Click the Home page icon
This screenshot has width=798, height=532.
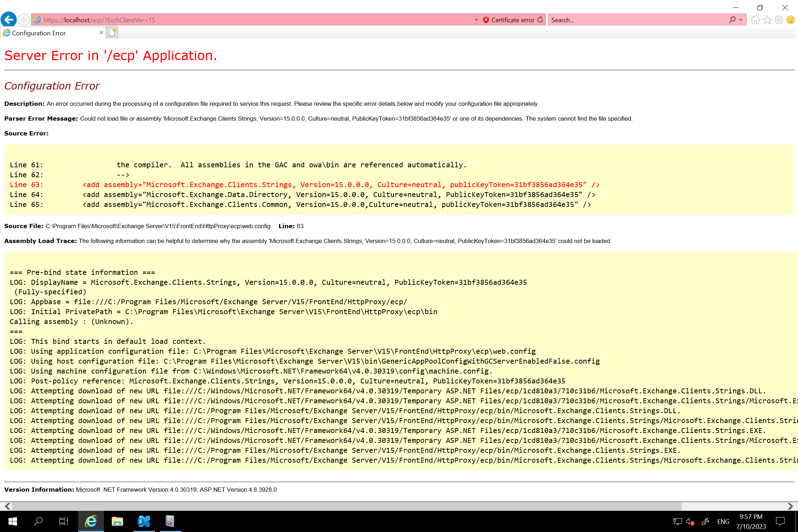[756, 20]
